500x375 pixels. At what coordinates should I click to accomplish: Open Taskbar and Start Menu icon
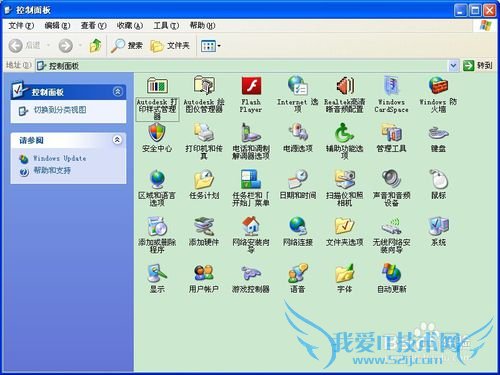(251, 179)
